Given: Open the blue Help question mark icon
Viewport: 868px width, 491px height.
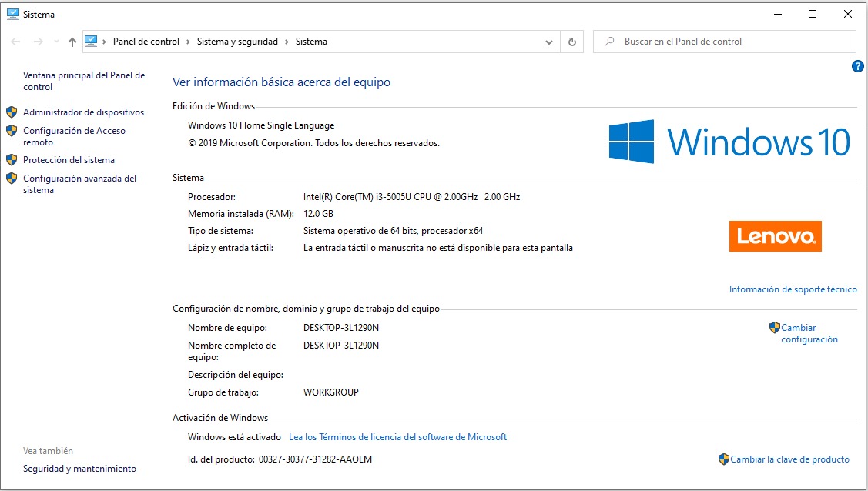Looking at the screenshot, I should click(857, 67).
